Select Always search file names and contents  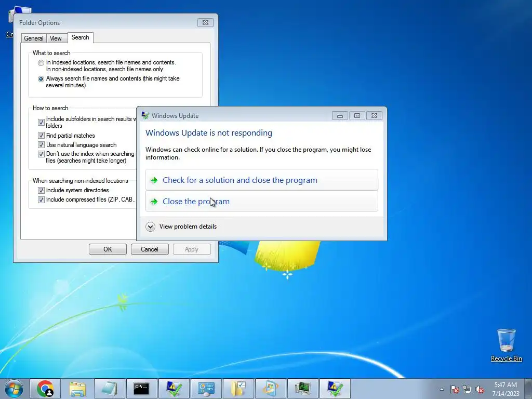coord(41,79)
